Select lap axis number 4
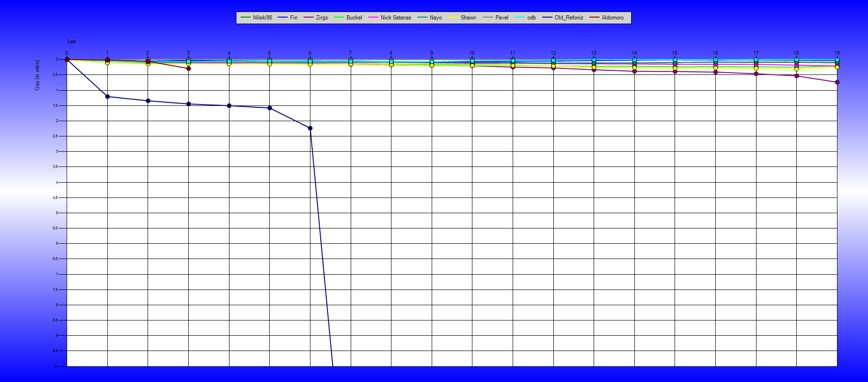 point(229,53)
